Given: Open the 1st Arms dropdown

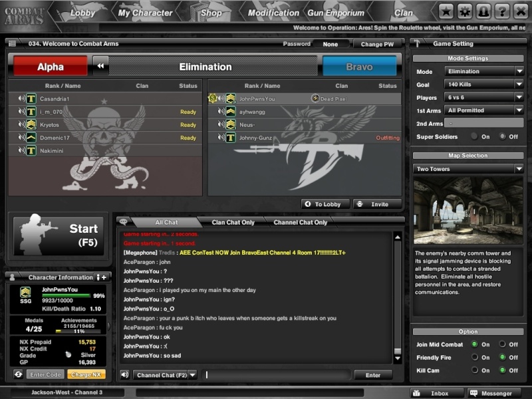Looking at the screenshot, I should click(x=484, y=110).
